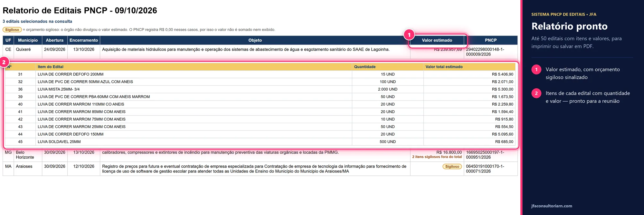Click the Sigiloso badge in the Araioses row

[452, 167]
